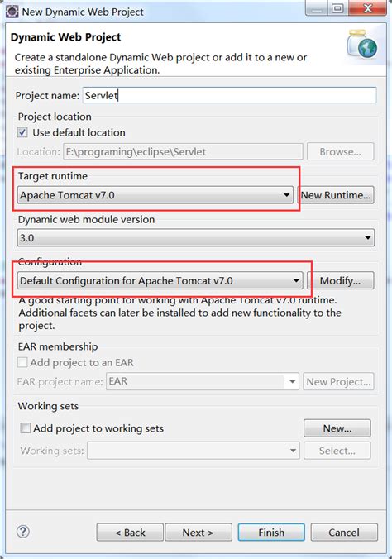Click the web project jar globe icon
This screenshot has height=559, width=392.
[362, 45]
